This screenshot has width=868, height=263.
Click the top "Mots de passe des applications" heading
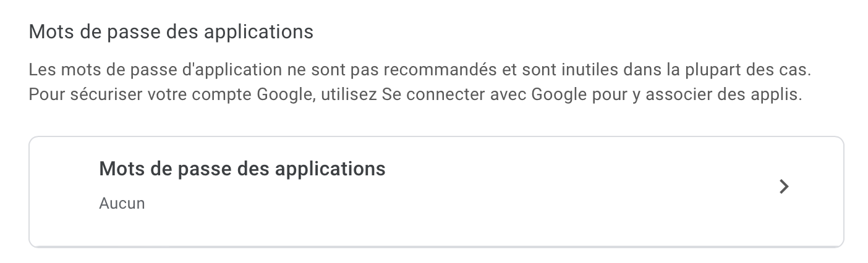171,31
